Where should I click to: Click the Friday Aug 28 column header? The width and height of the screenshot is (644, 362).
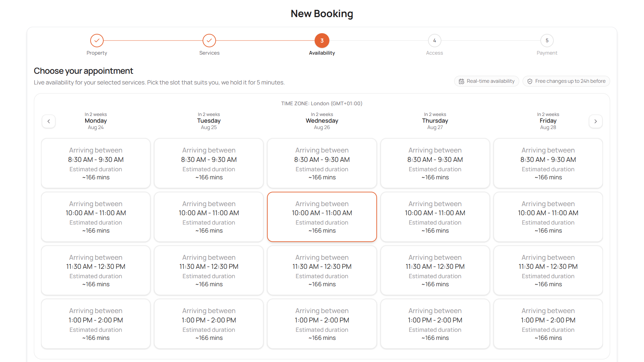pos(548,121)
